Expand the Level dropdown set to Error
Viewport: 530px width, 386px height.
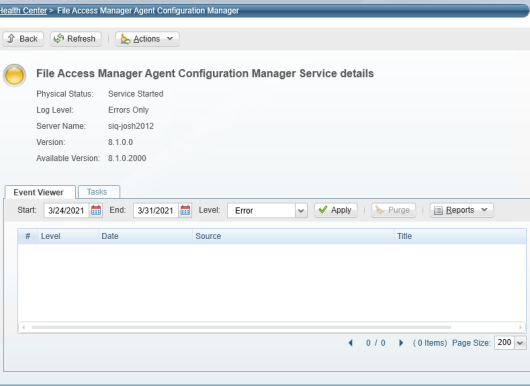[x=300, y=211]
